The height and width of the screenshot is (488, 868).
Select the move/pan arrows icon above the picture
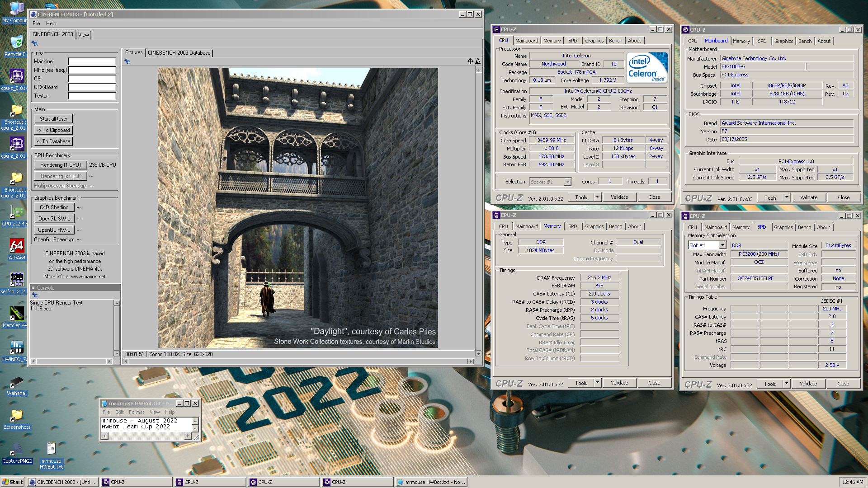(470, 61)
